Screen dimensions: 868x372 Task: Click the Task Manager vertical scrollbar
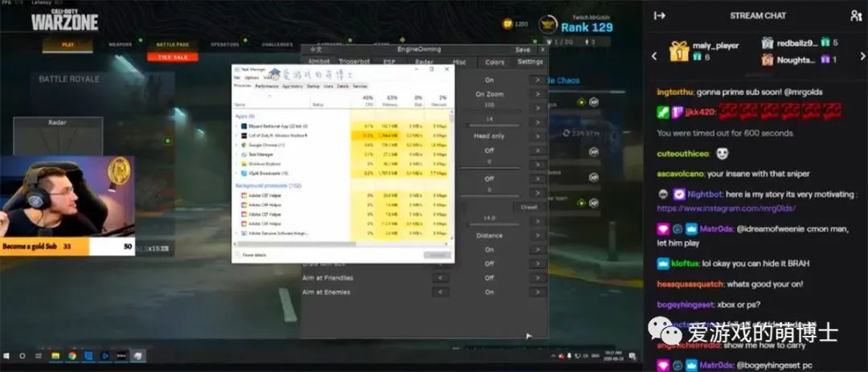[x=452, y=174]
